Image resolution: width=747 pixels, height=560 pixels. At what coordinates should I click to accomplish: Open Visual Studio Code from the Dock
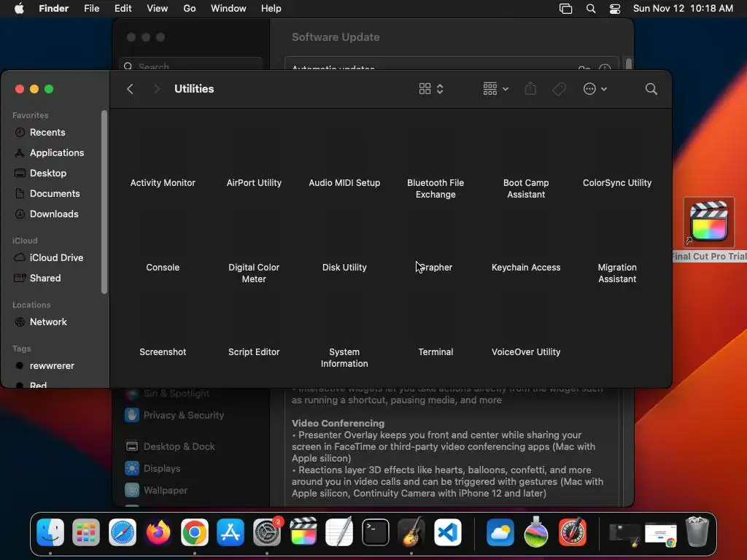tap(448, 532)
